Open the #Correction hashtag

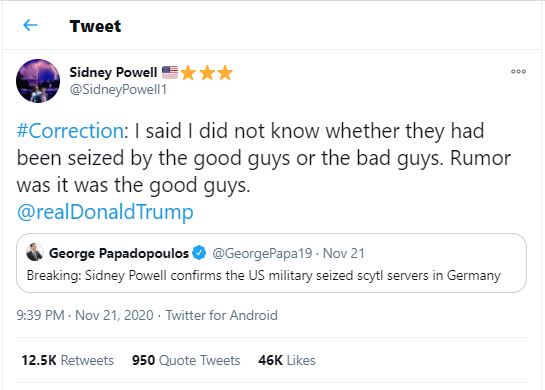(70, 131)
